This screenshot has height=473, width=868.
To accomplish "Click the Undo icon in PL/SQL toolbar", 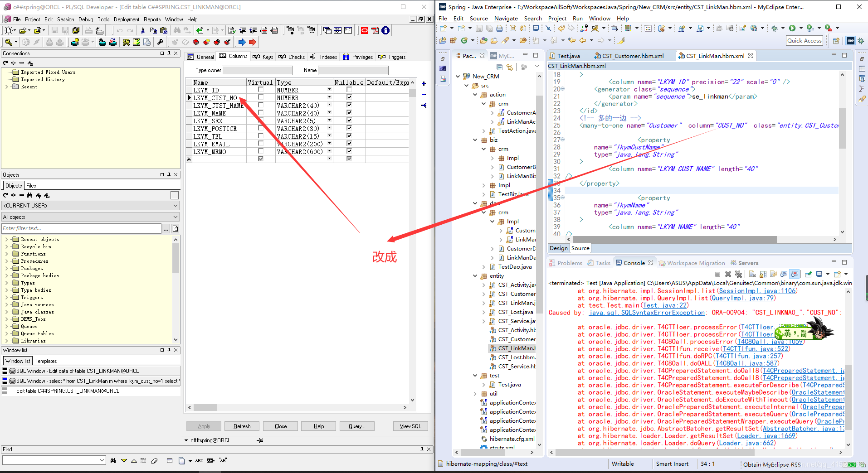I will [120, 30].
